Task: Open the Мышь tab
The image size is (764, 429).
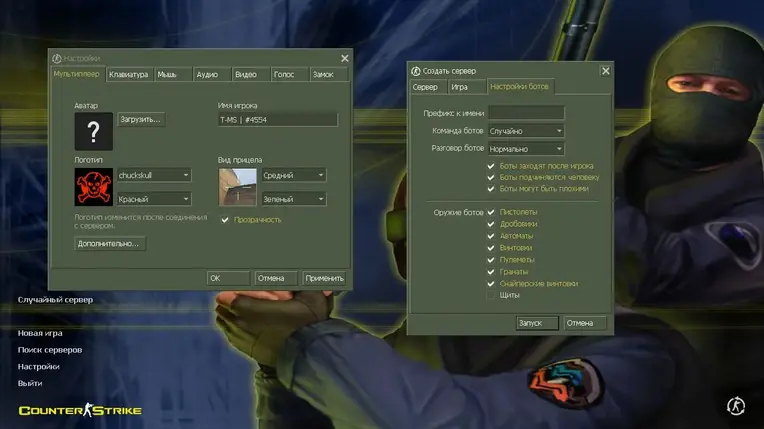Action: pyautogui.click(x=172, y=75)
